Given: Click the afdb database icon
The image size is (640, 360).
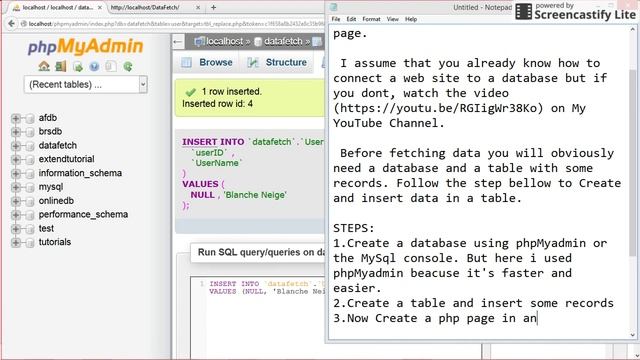Looking at the screenshot, I should click(x=30, y=118).
